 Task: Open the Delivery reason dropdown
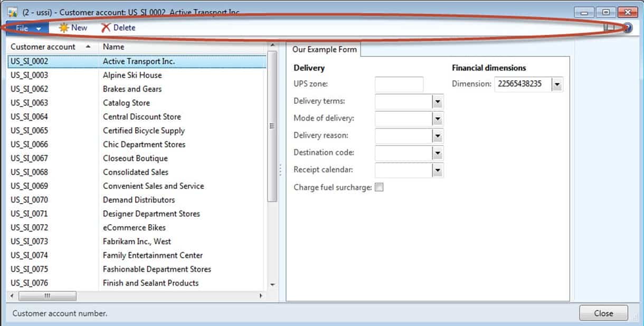point(438,136)
